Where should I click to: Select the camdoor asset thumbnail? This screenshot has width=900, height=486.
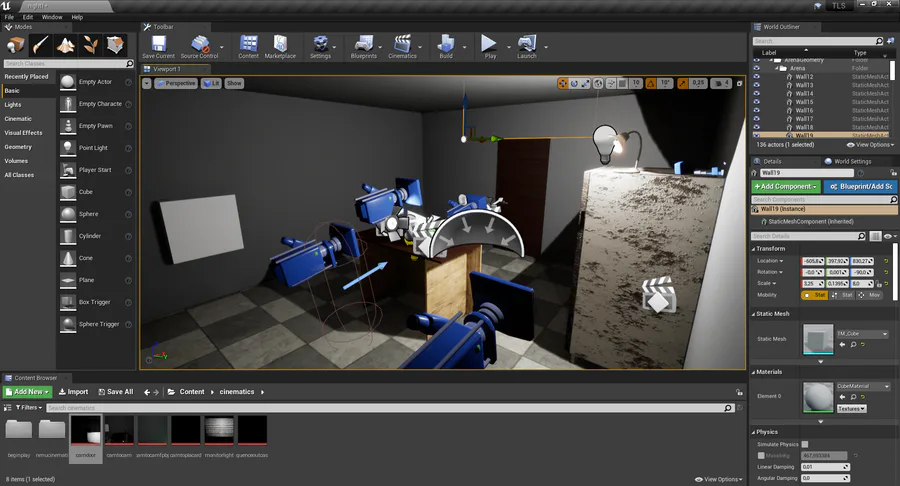pyautogui.click(x=86, y=438)
